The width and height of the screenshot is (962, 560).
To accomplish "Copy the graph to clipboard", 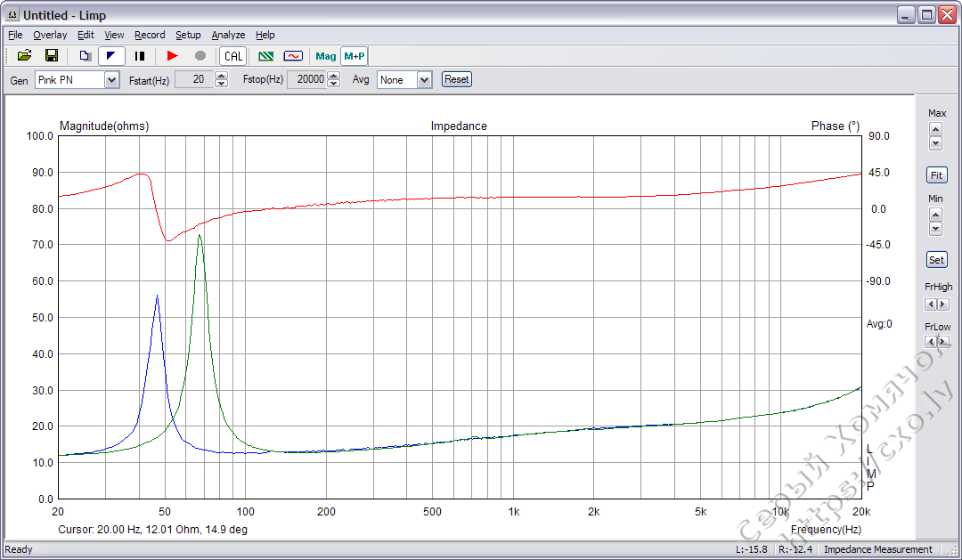I will (85, 55).
